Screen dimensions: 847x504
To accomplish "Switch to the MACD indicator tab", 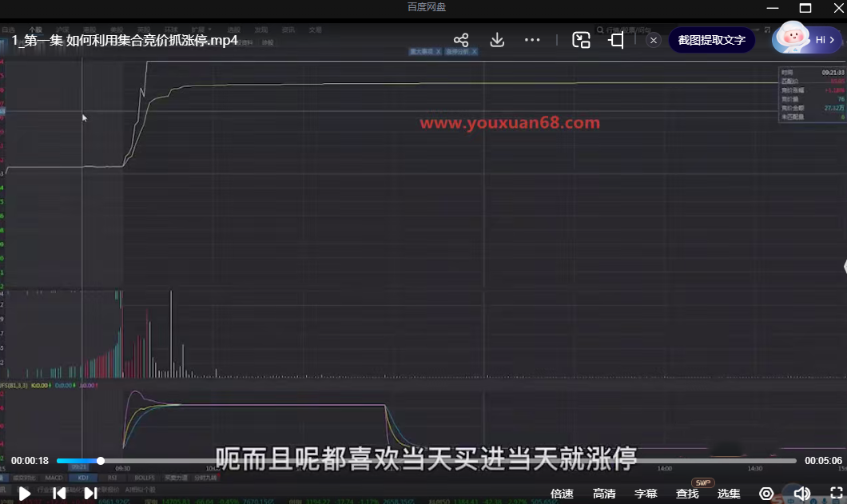I will [x=54, y=477].
